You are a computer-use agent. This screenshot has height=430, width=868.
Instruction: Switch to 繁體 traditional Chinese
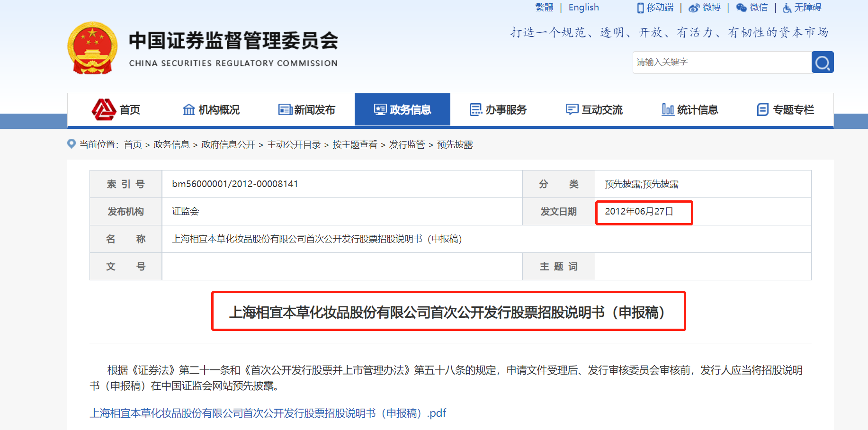tap(544, 8)
